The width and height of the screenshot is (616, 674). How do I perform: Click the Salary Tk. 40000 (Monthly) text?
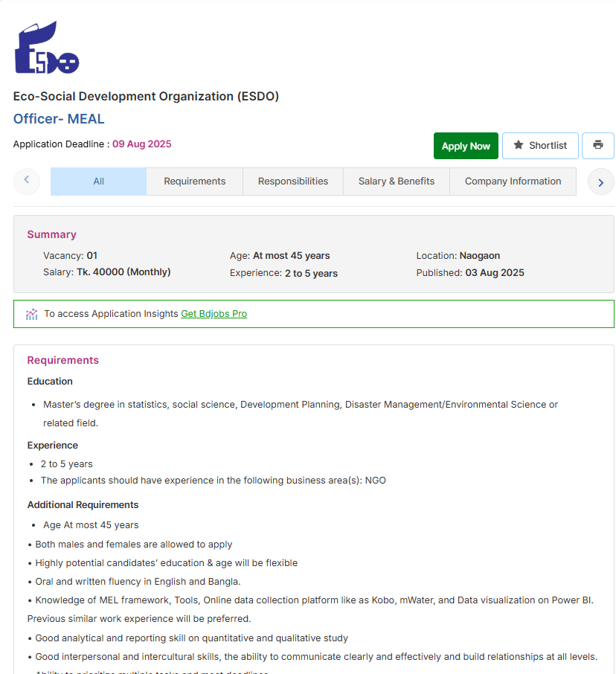tap(106, 272)
